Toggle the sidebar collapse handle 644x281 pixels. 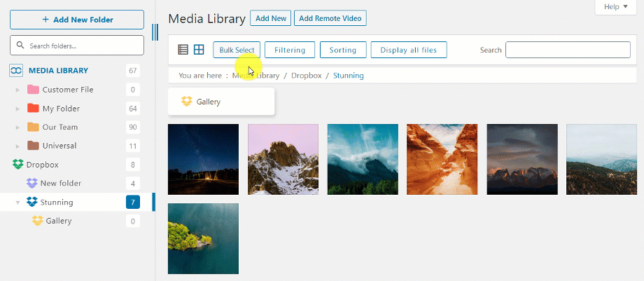pos(155,32)
